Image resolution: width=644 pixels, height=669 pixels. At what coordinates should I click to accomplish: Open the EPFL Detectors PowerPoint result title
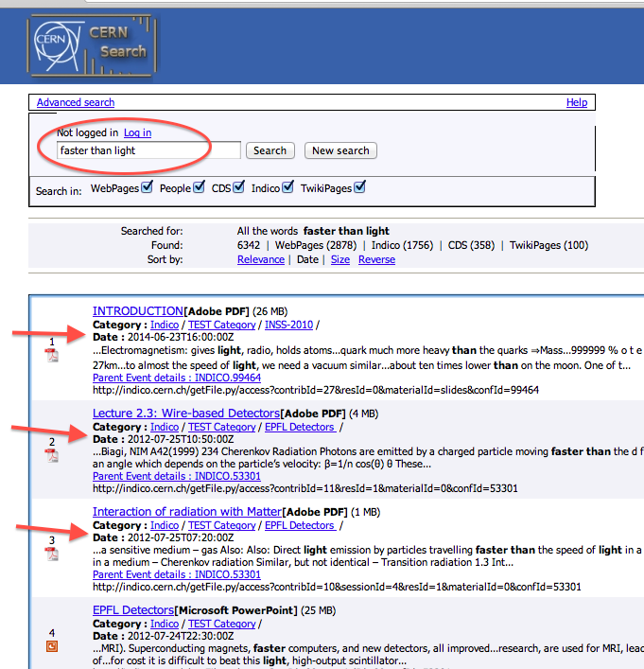133,610
